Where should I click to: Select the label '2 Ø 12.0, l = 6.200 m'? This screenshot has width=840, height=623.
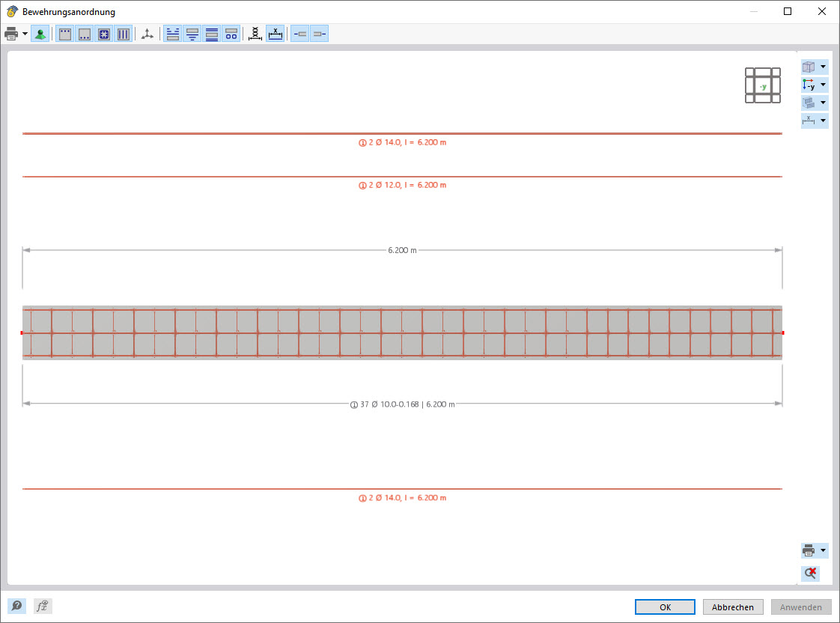pos(402,186)
